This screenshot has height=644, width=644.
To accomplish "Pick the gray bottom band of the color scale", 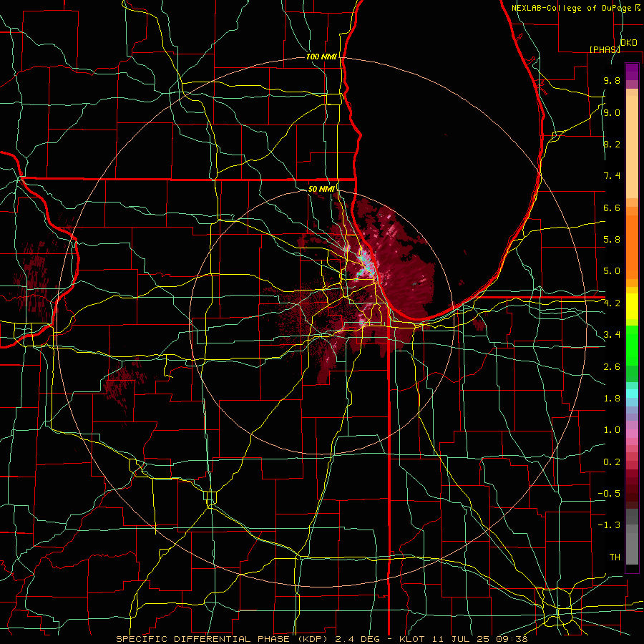I will tap(632, 548).
